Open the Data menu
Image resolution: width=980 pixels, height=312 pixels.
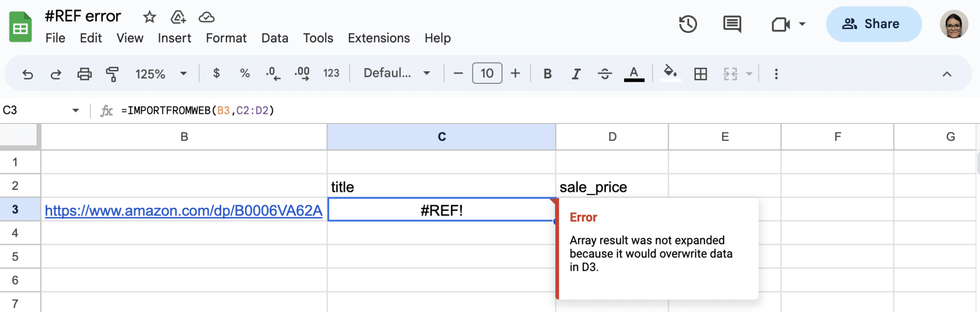coord(275,38)
